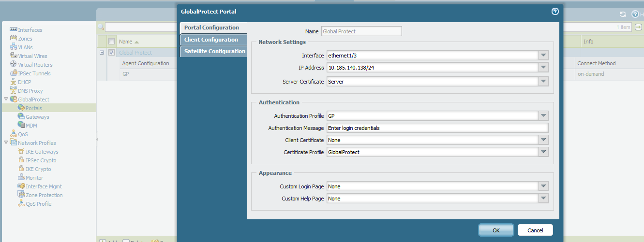Screen dimensions: 644x242
Task: Click the Cancel button
Action: tap(535, 230)
